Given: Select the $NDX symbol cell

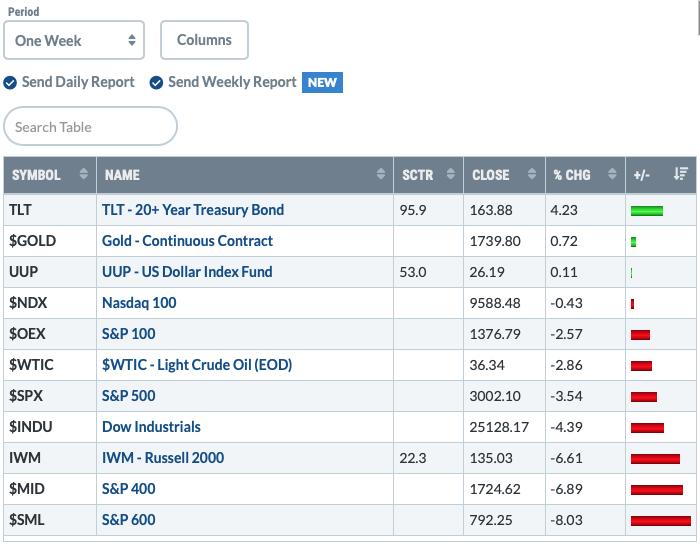Looking at the screenshot, I should (x=50, y=303).
